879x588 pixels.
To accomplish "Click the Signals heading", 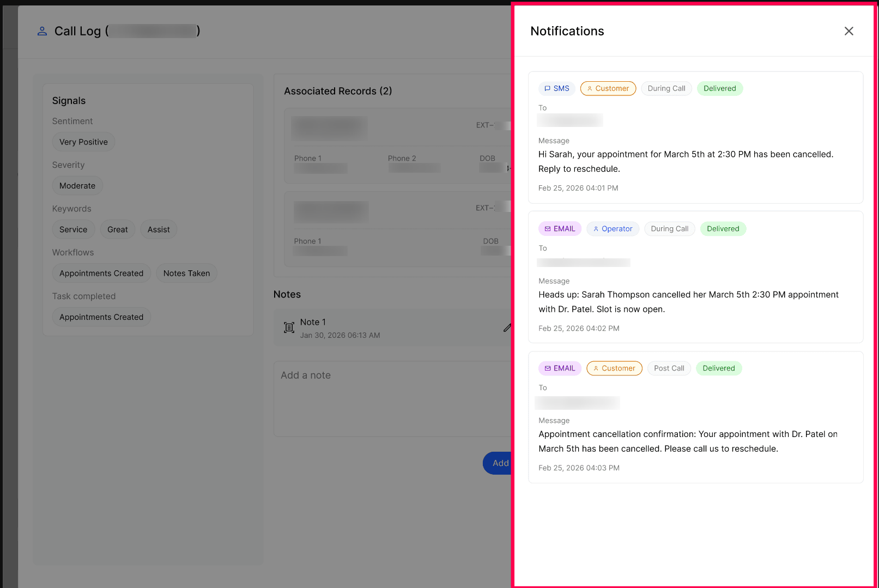I will (x=69, y=101).
